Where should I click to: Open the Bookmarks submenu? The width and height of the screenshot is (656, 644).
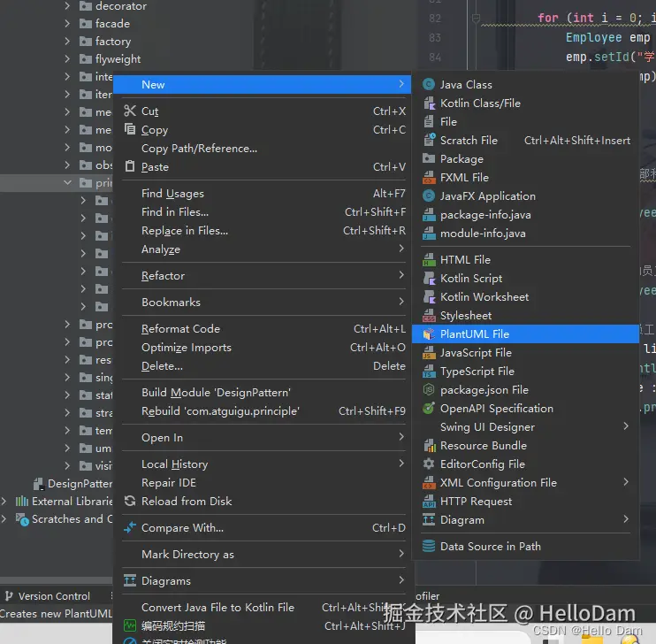(264, 303)
